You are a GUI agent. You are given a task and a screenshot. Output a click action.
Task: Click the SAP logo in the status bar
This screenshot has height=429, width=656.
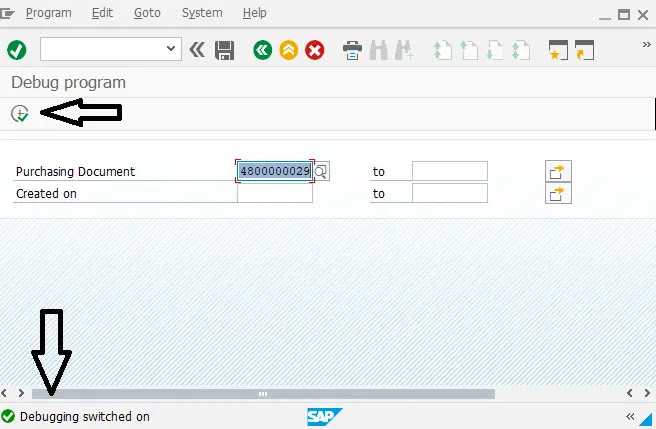click(x=324, y=417)
